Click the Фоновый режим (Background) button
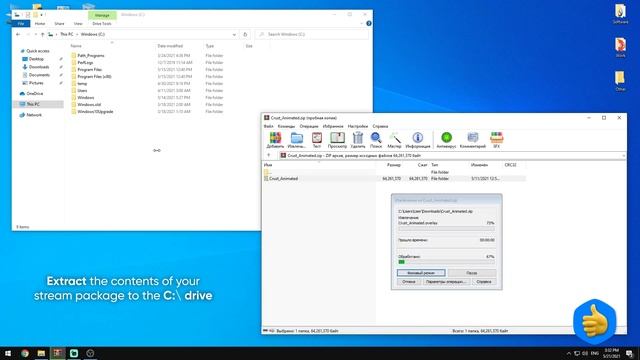Screen dimensions: 640x360 421,273
